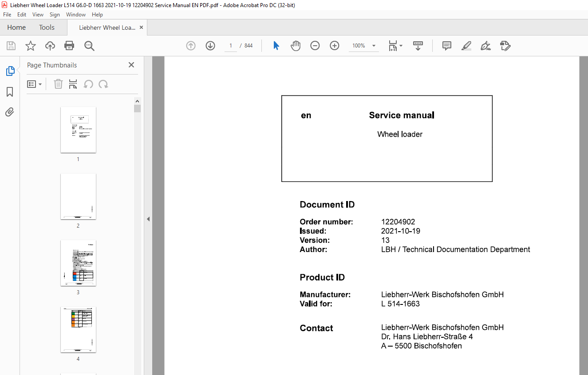Switch to the Tools tab
This screenshot has height=375, width=588.
point(47,28)
